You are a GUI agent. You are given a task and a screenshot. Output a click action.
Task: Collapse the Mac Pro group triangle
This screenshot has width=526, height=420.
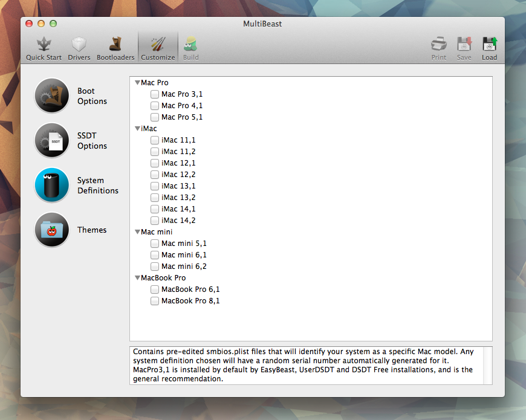pyautogui.click(x=137, y=82)
